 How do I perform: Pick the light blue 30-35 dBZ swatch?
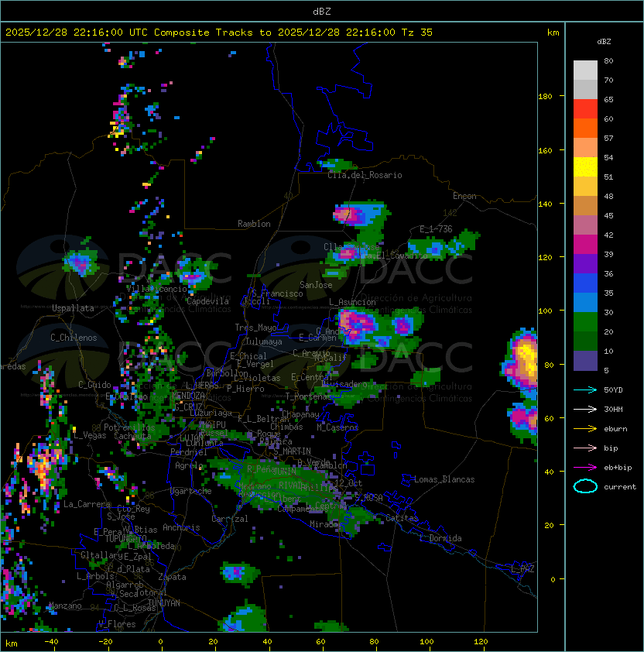click(x=585, y=303)
